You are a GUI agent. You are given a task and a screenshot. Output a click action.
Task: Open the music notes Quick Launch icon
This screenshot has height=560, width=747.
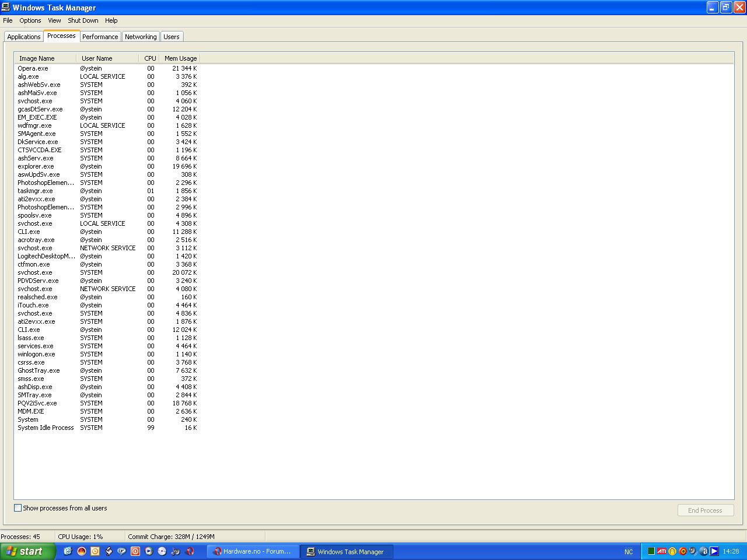coord(175,551)
